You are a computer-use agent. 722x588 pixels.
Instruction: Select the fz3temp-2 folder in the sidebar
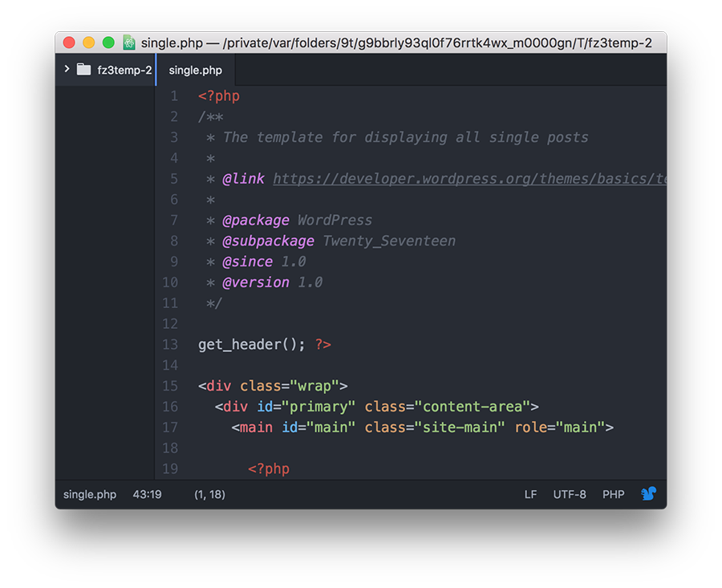tap(124, 69)
